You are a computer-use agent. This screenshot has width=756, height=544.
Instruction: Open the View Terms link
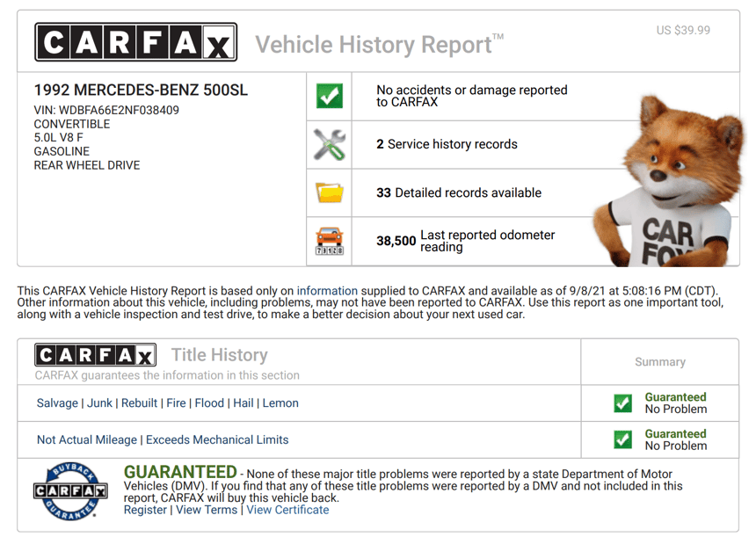coord(207,510)
